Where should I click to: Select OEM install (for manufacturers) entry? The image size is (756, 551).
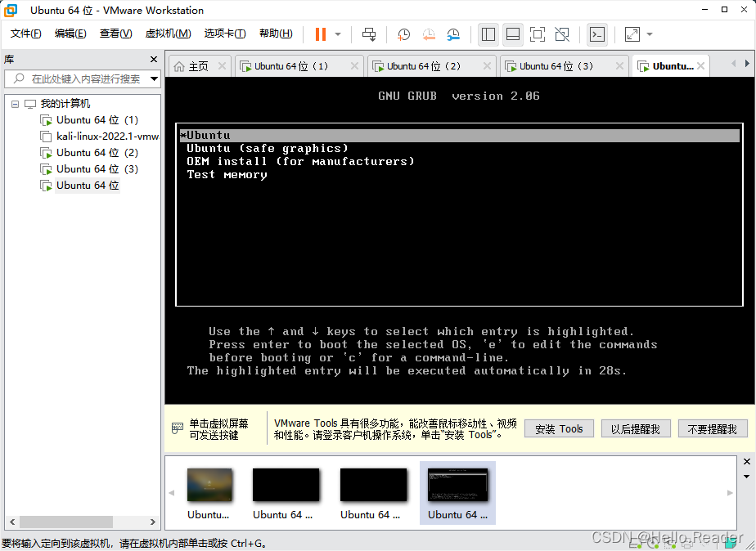(x=300, y=161)
